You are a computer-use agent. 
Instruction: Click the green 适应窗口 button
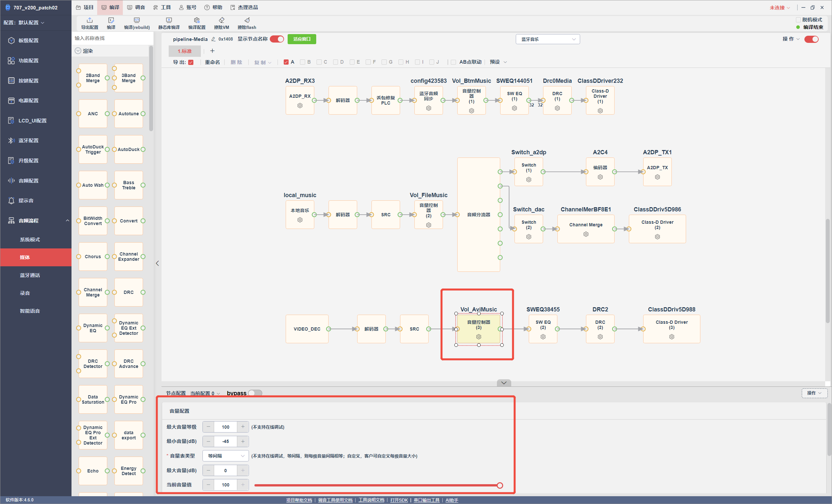302,39
